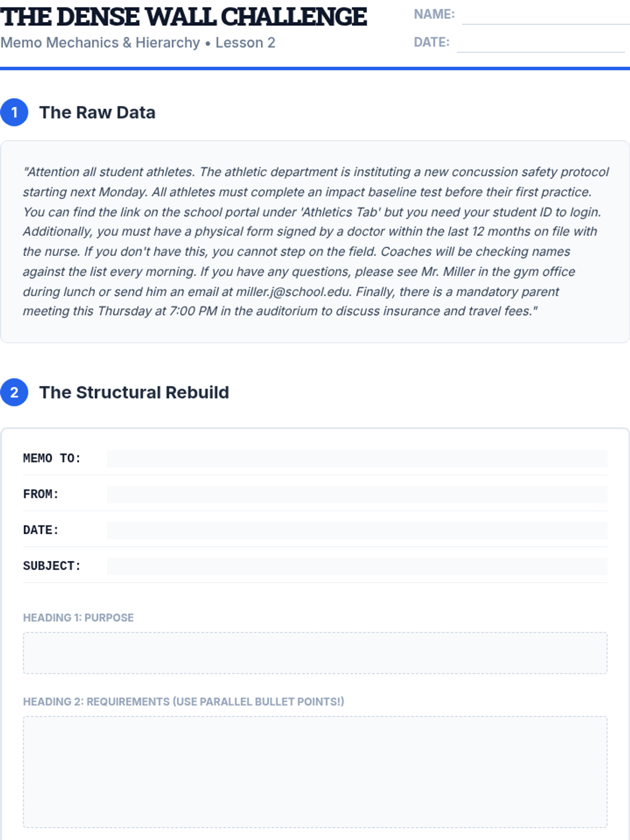Click the MEMO TO input field
Viewport: 630px width, 840px height.
point(357,458)
